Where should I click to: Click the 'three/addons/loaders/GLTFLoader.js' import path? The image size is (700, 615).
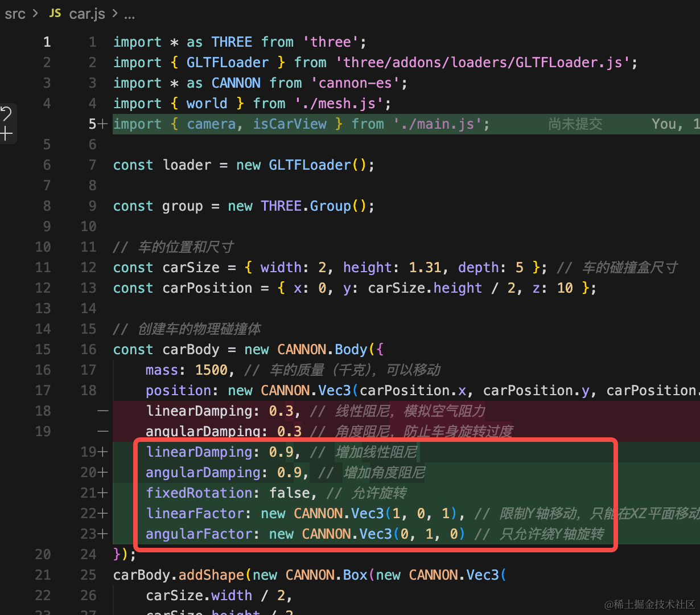click(x=483, y=63)
